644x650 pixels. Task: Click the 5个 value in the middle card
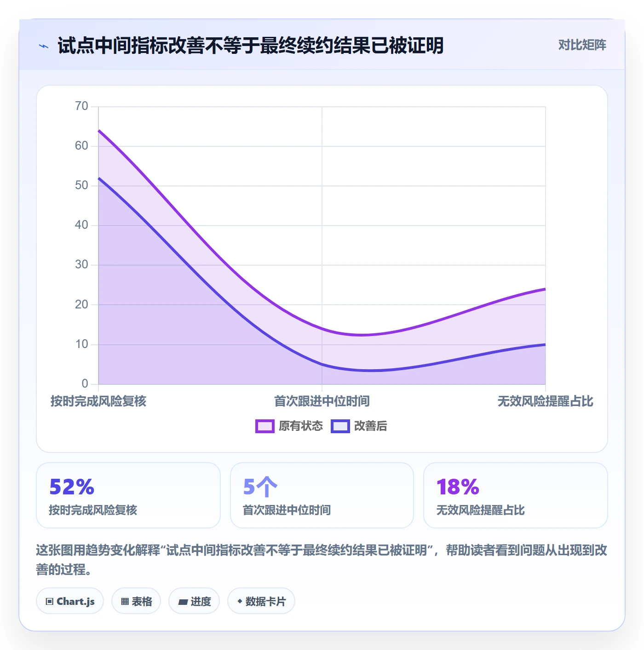[x=260, y=487]
